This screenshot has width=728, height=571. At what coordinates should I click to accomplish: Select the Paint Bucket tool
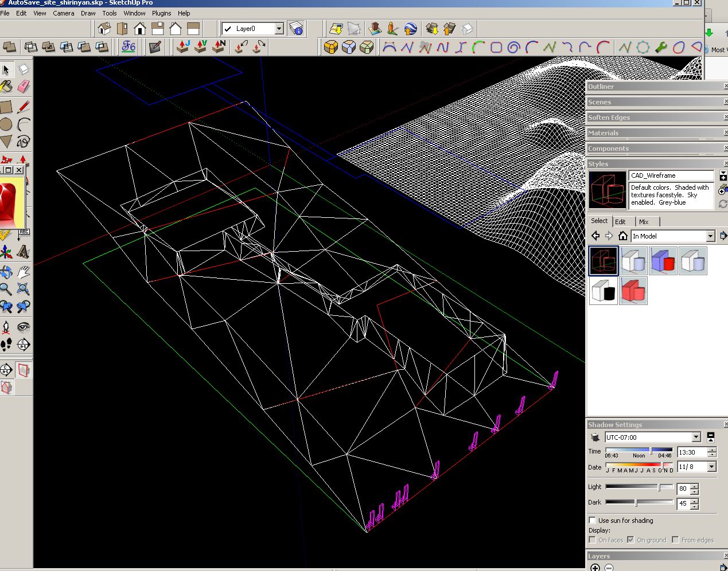[6, 87]
